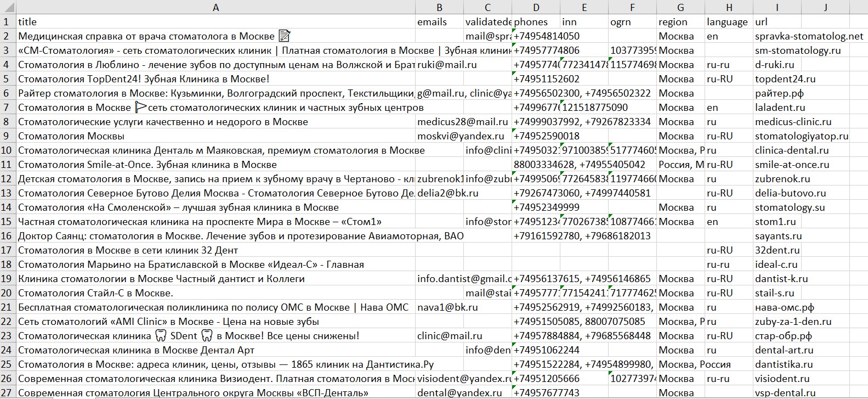Select the column G header
The height and width of the screenshot is (399, 868).
pyautogui.click(x=680, y=8)
